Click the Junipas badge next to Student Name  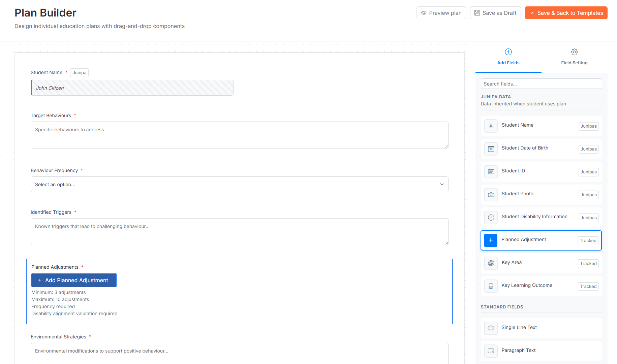[588, 126]
